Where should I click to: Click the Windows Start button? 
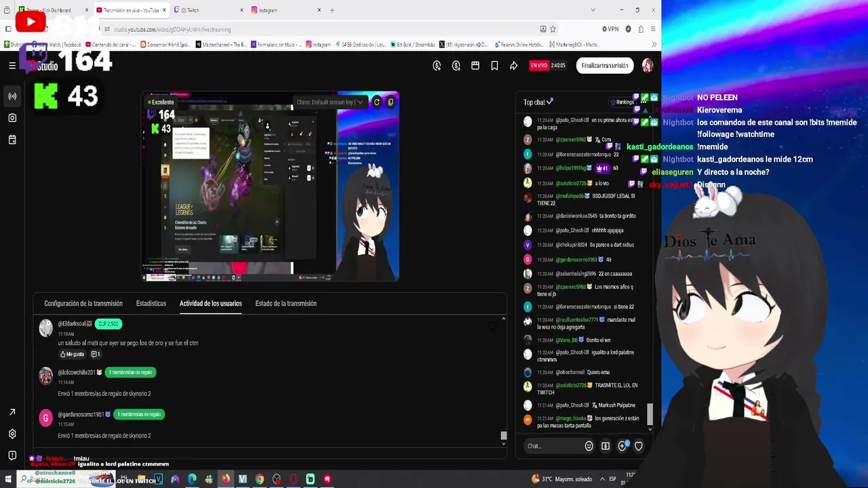coord(8,479)
